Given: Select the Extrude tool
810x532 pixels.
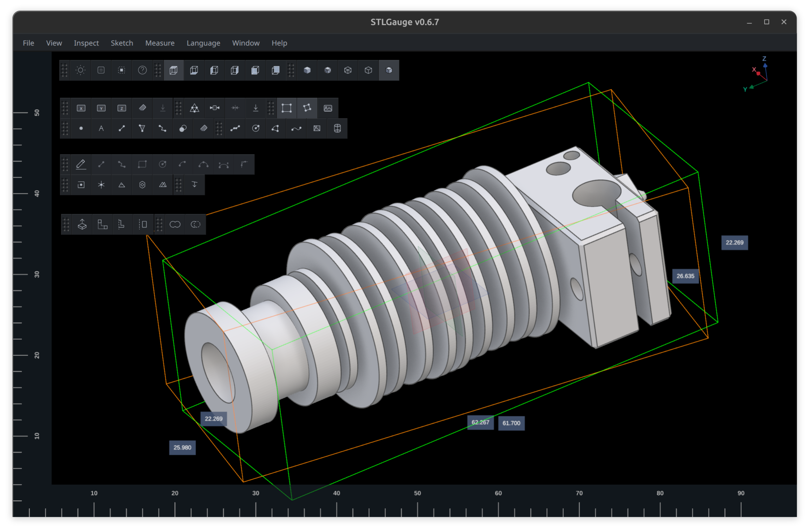Looking at the screenshot, I should [82, 225].
